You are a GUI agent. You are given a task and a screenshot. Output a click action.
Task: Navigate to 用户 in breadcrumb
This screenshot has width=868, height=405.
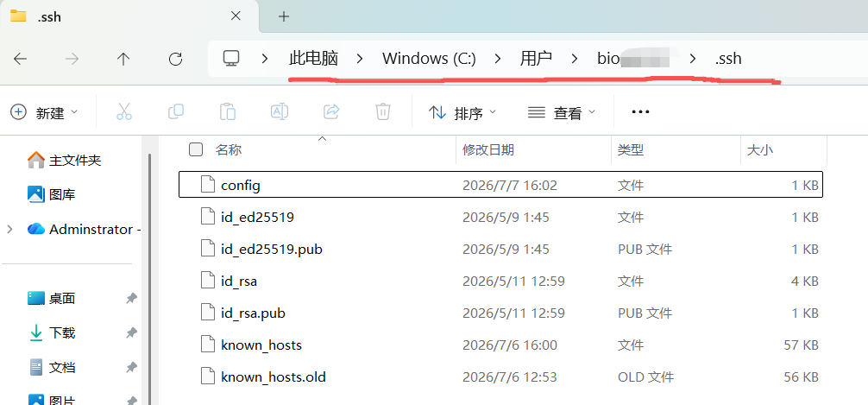click(536, 58)
